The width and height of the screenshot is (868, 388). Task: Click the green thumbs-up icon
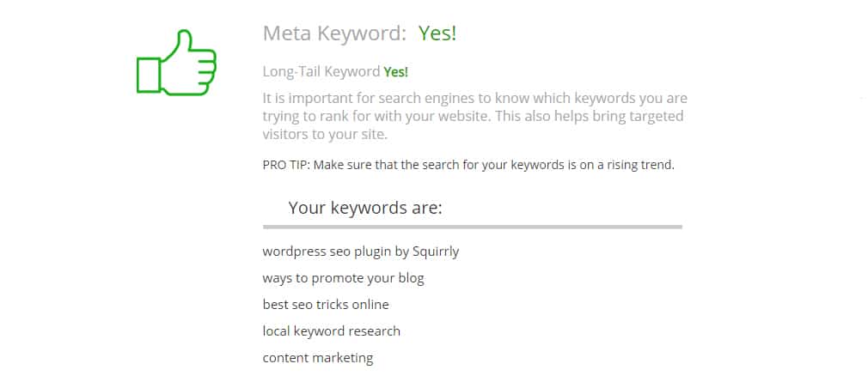coord(176,63)
